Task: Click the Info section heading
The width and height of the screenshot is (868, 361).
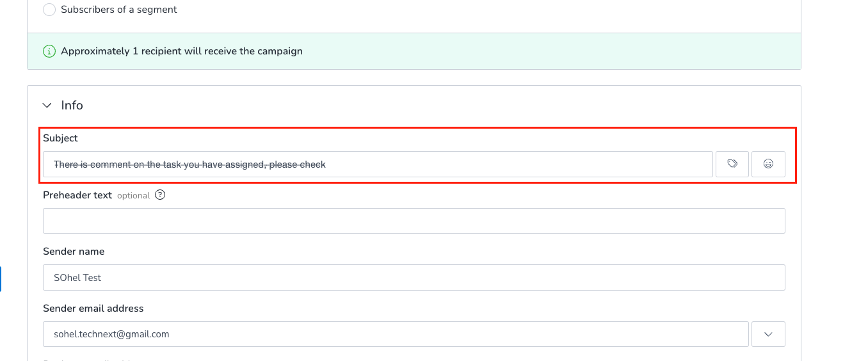Action: pyautogui.click(x=72, y=106)
